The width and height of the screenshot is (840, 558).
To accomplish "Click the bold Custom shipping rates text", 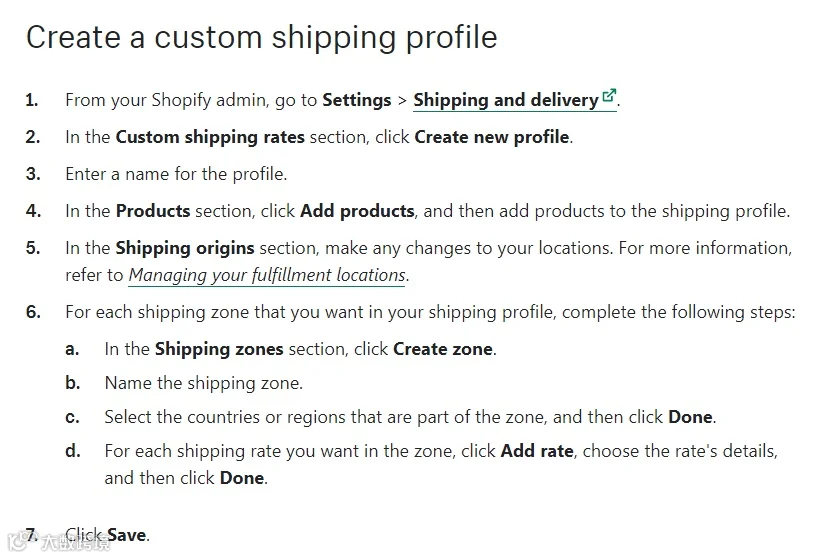I will [x=210, y=137].
